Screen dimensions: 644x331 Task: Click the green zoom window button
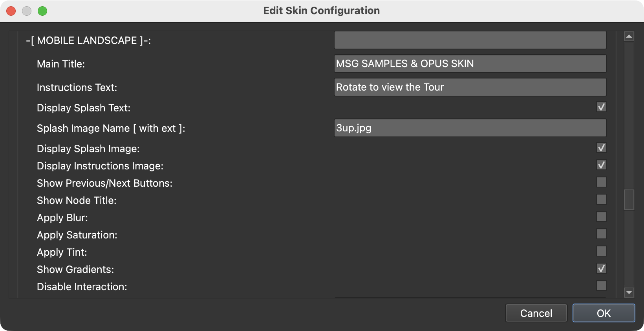point(42,11)
